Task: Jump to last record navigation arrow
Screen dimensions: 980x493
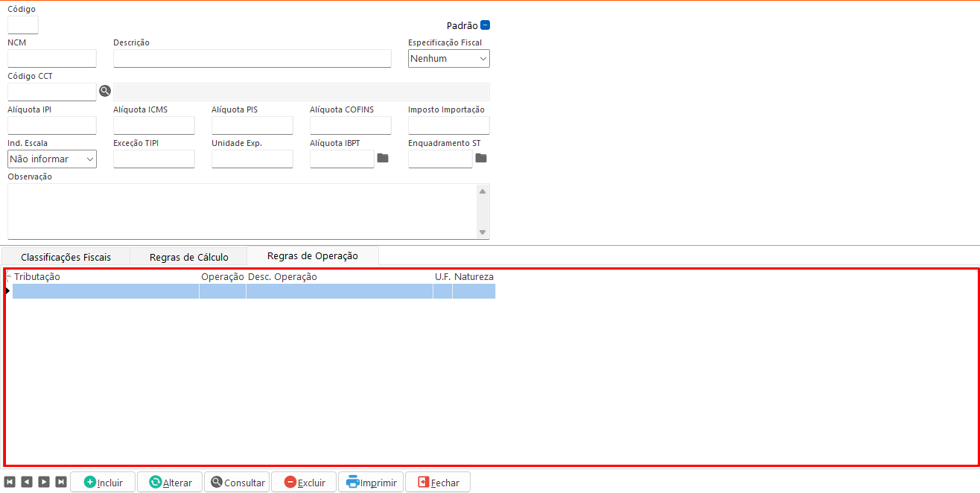Action: 61,482
